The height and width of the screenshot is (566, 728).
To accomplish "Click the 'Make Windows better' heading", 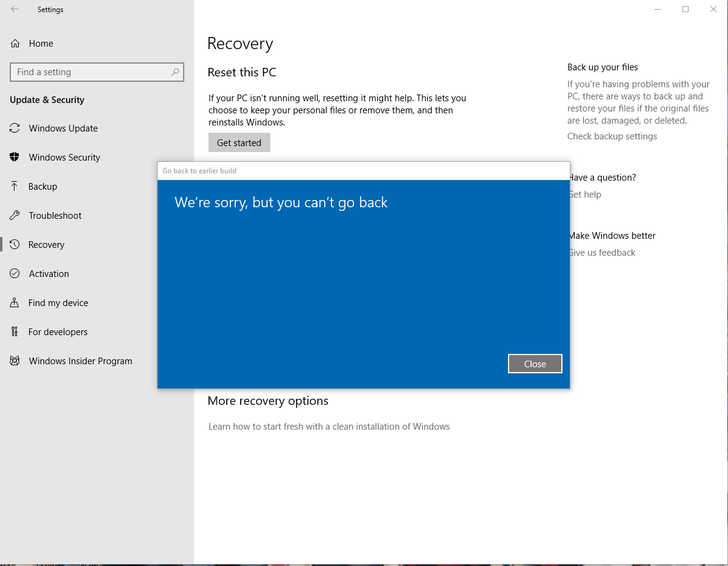I will [612, 236].
